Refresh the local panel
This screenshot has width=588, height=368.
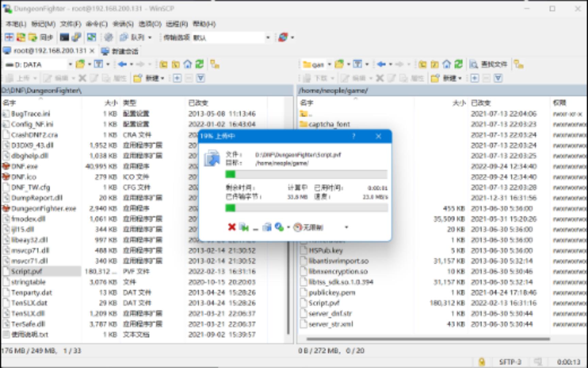click(199, 64)
